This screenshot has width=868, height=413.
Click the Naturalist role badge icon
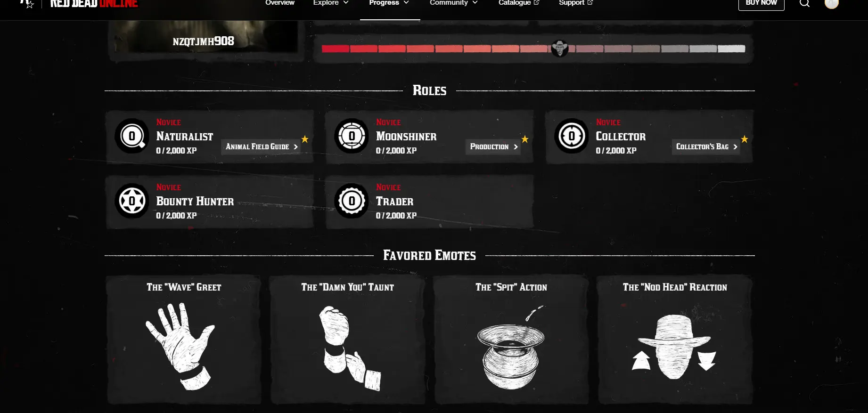pyautogui.click(x=132, y=136)
